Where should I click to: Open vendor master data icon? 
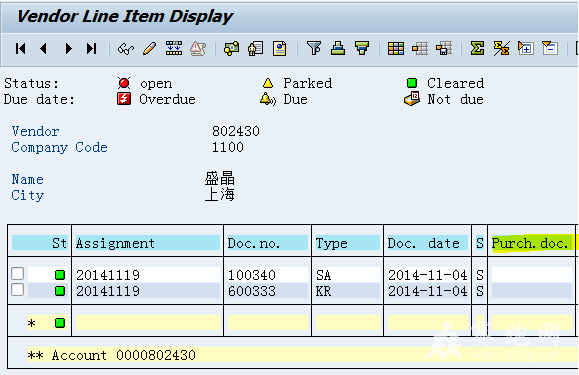point(256,48)
